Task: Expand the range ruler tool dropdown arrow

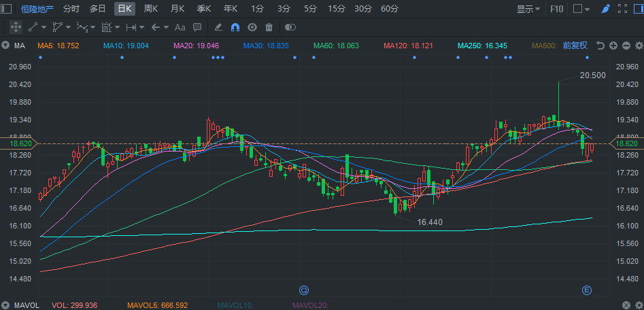Action: click(141, 27)
